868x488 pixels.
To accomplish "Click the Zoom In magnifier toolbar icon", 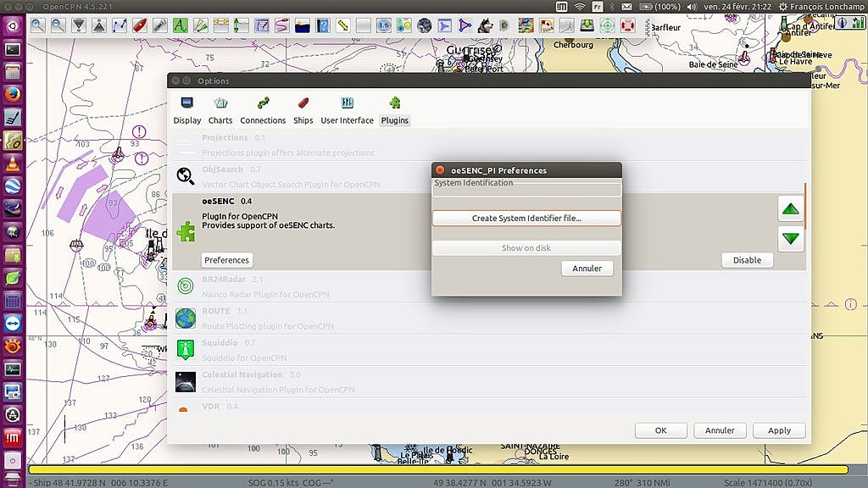I will coord(37,25).
